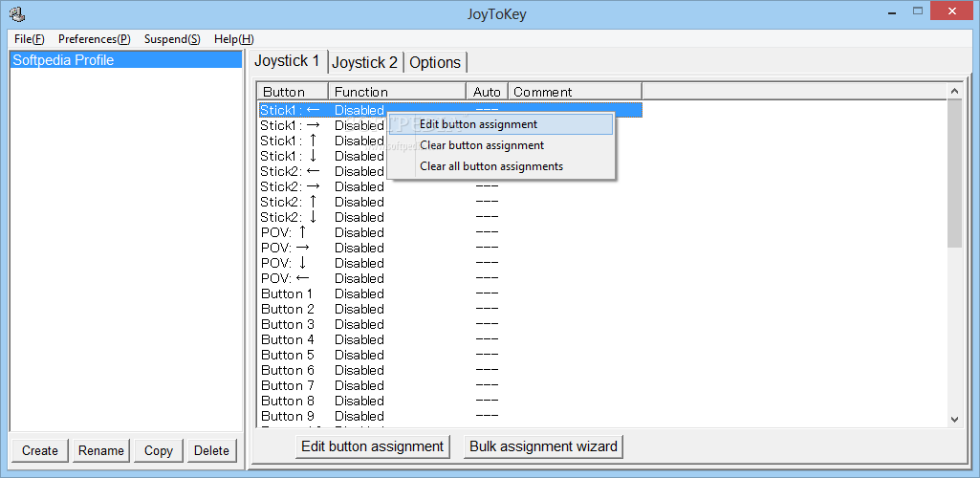
Task: Choose Edit button assignment from context menu
Action: tap(478, 124)
